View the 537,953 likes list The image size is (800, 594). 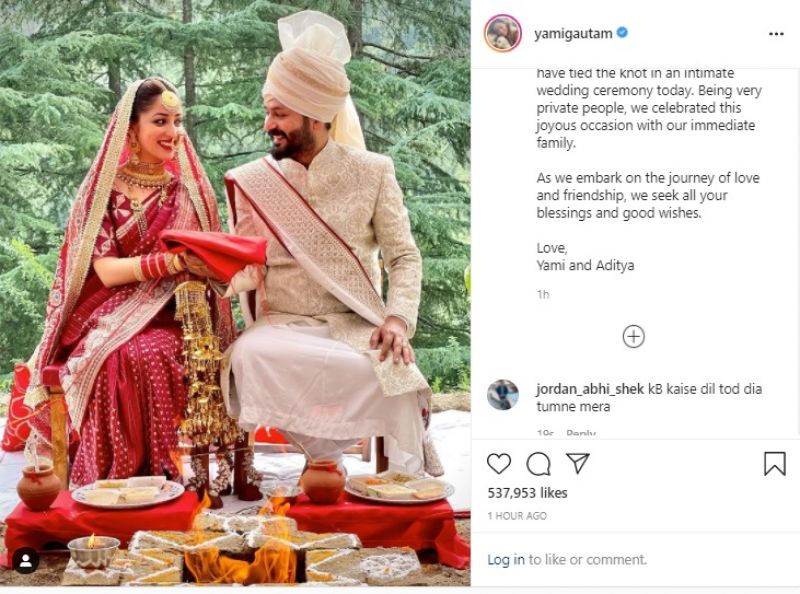[527, 493]
